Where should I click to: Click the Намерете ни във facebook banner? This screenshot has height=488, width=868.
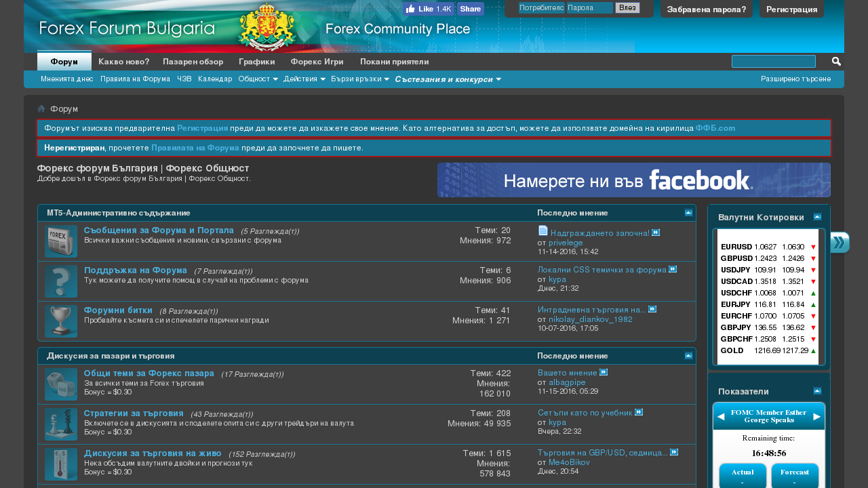pyautogui.click(x=634, y=180)
